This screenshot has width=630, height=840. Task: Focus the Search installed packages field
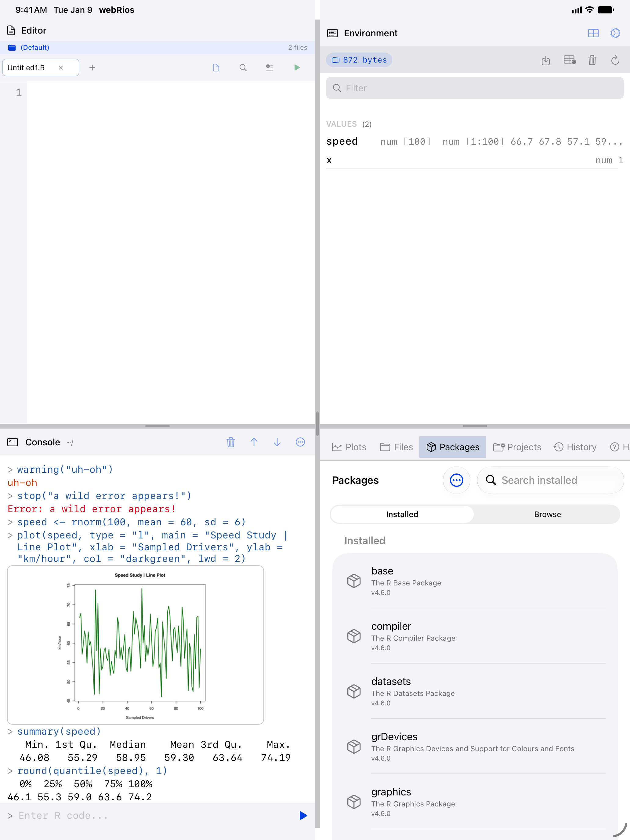(551, 480)
